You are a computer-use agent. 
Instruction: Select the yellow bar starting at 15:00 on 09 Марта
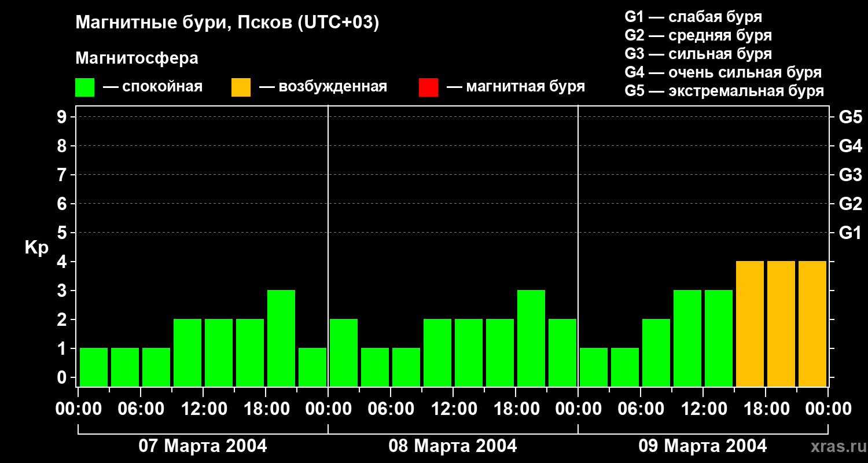[x=750, y=324]
